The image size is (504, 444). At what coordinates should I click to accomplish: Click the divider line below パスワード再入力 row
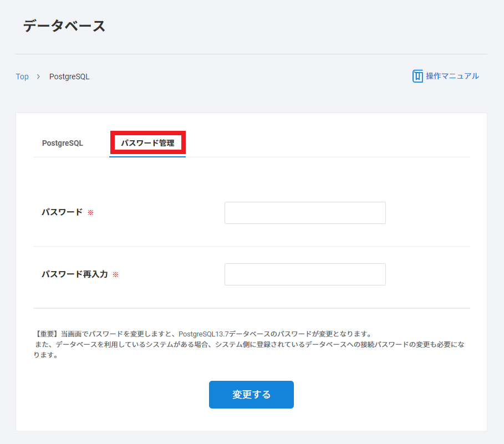tap(251, 308)
